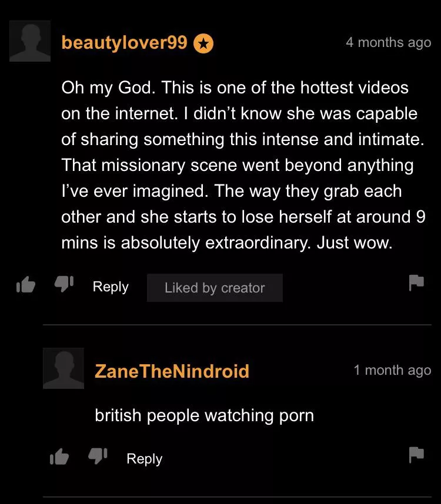Screen dimensions: 441x504
Task: Reply to beautylover99's comment
Action: click(x=111, y=287)
